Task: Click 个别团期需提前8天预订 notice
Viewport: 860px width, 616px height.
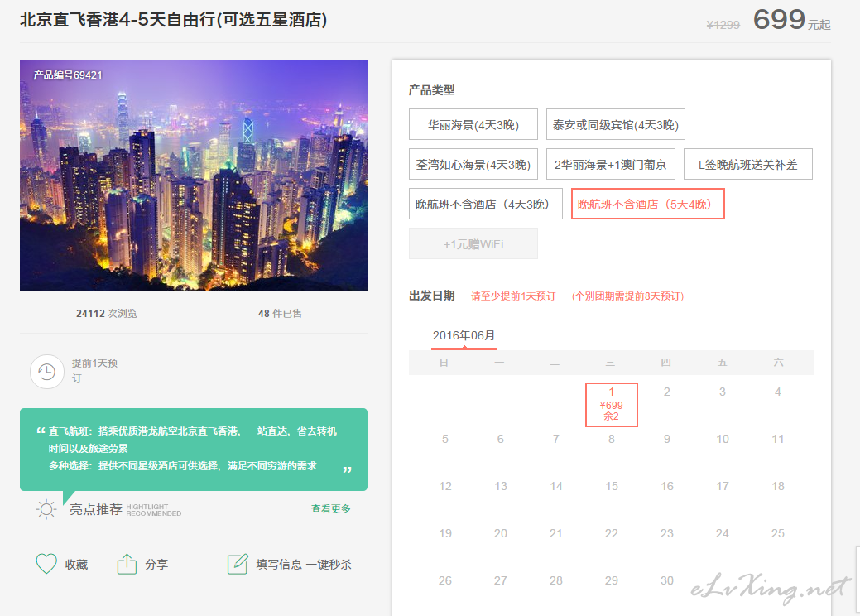Action: tap(627, 296)
